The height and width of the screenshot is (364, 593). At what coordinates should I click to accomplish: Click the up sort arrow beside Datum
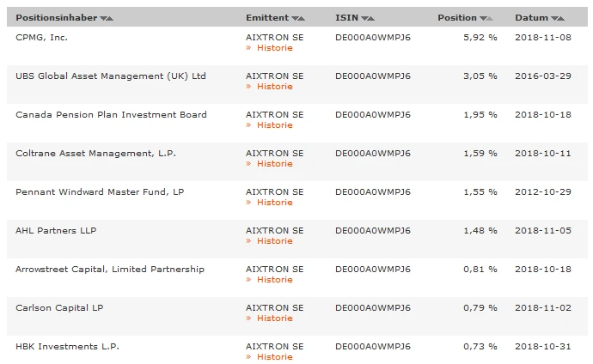pyautogui.click(x=561, y=18)
